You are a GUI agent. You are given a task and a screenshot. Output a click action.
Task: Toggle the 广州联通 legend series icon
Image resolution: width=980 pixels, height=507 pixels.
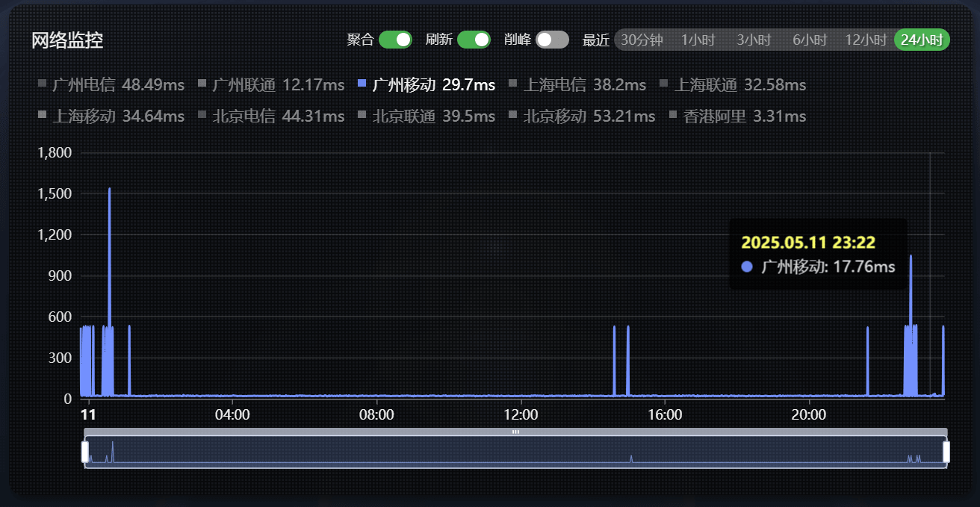tap(202, 84)
